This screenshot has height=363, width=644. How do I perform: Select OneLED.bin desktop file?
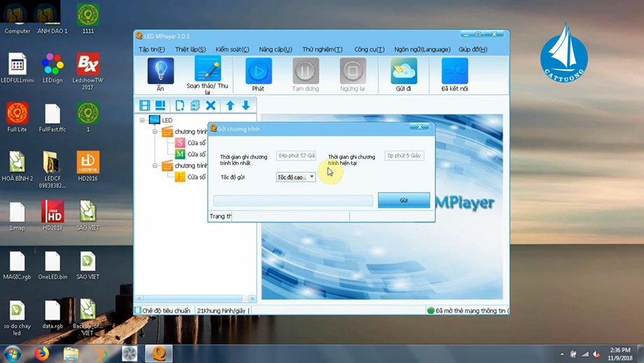point(52,264)
